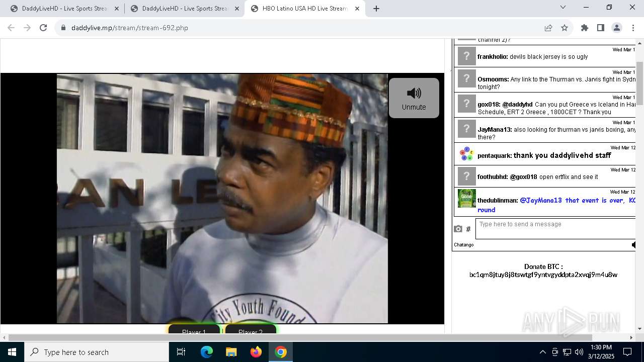Toggle the browser side panel
644x362 pixels.
[x=601, y=28]
